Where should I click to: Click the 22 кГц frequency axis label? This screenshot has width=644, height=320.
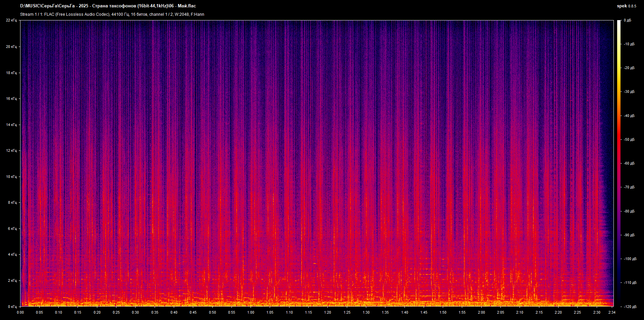11,20
